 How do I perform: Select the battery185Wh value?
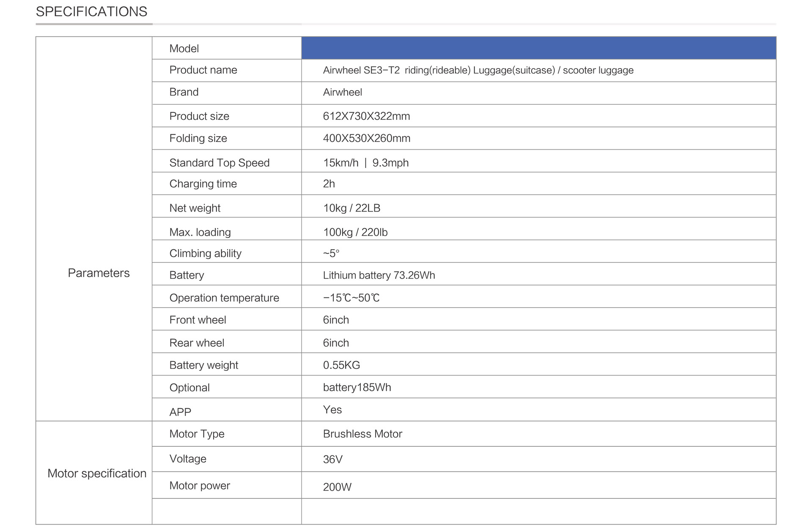(357, 388)
